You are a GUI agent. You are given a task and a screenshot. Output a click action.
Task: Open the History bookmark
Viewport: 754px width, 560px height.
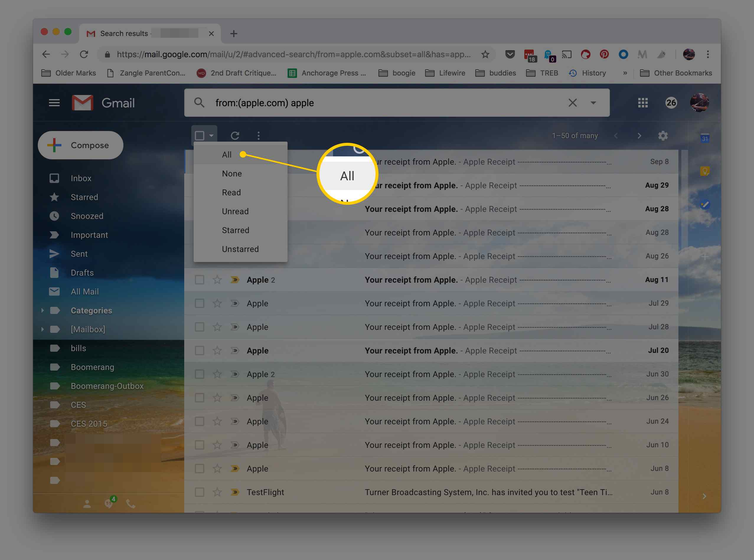point(587,73)
